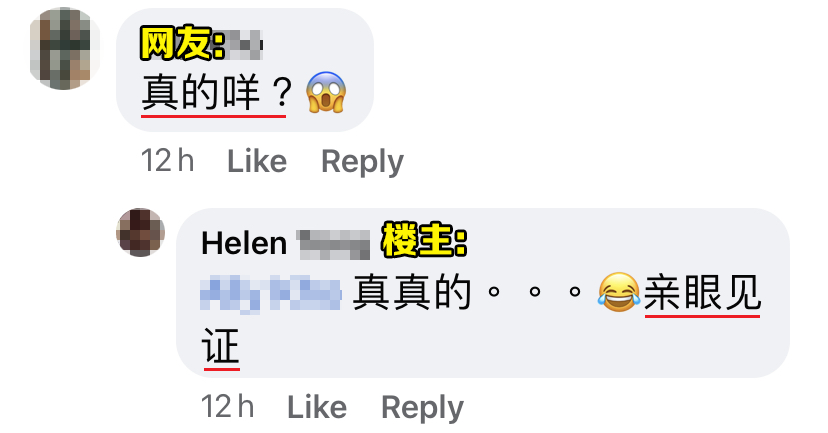Reply to Helen's comment
Viewport: 828px width, 433px height.
[422, 407]
